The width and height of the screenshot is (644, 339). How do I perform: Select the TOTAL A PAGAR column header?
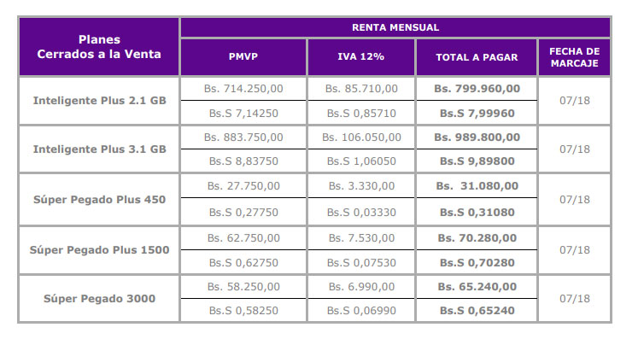click(477, 57)
